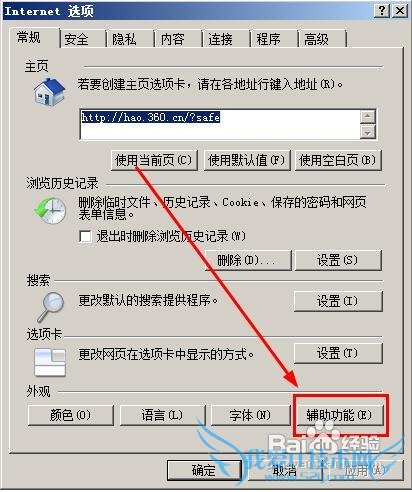
Task: Click the 使用当前页(C) button
Action: point(154,160)
